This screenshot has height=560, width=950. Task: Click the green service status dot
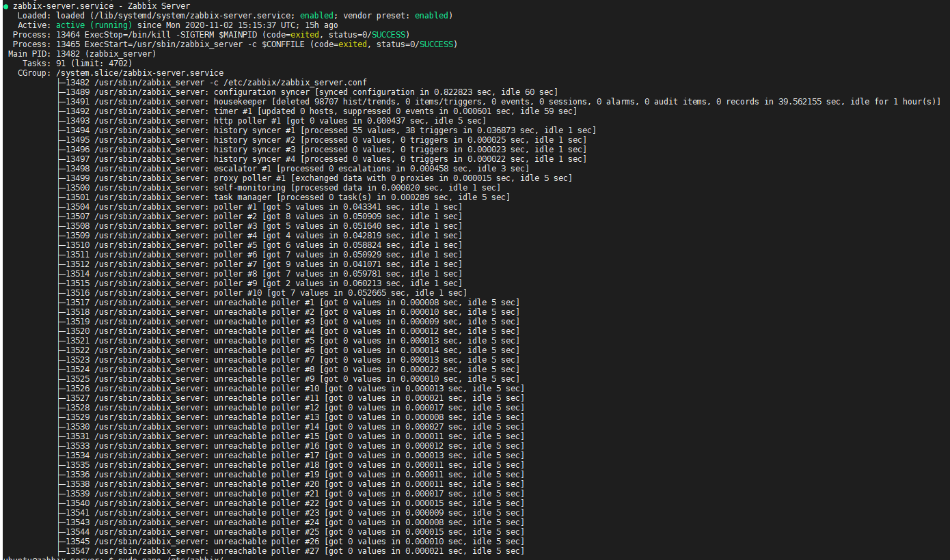click(x=5, y=6)
